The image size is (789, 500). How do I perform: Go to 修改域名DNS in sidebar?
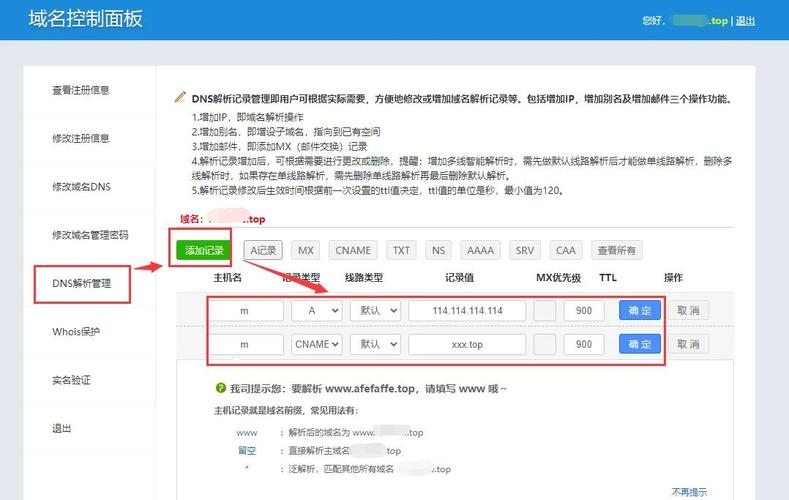tap(81, 187)
